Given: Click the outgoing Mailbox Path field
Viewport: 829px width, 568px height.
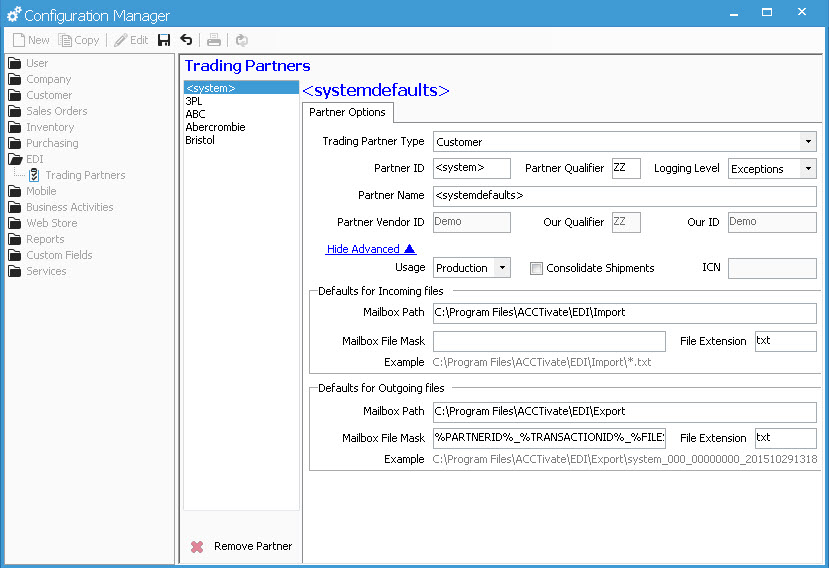Looking at the screenshot, I should point(624,412).
